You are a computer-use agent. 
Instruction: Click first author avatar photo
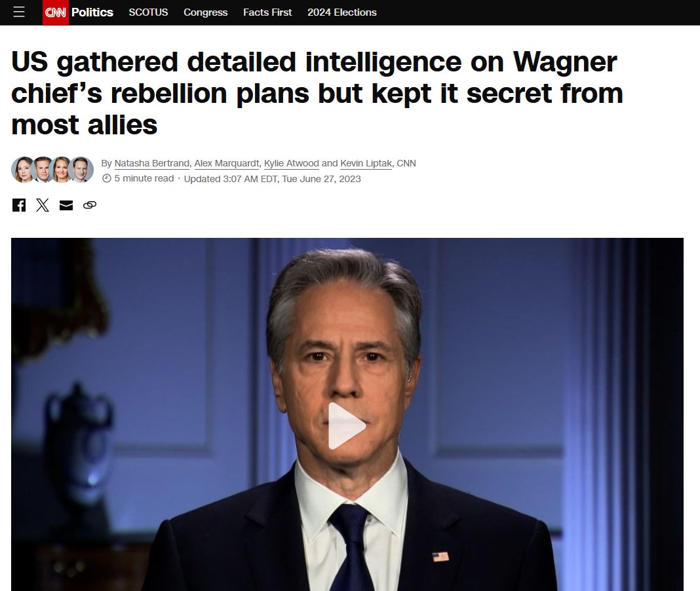(24, 170)
